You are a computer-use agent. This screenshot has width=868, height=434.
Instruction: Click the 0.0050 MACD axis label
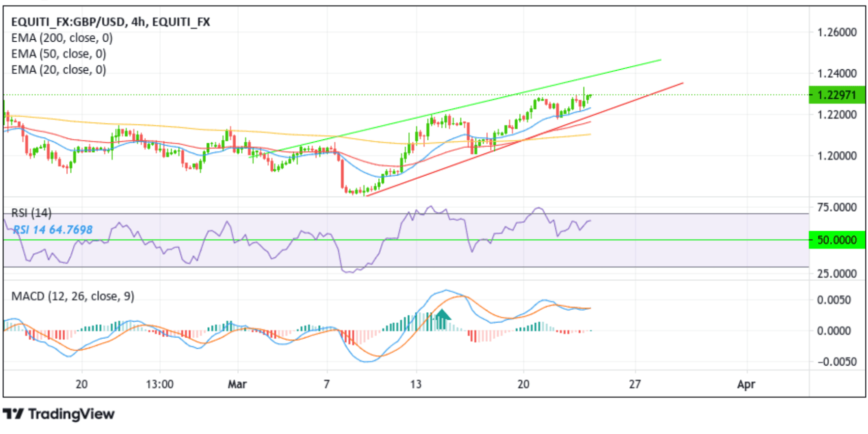[834, 300]
